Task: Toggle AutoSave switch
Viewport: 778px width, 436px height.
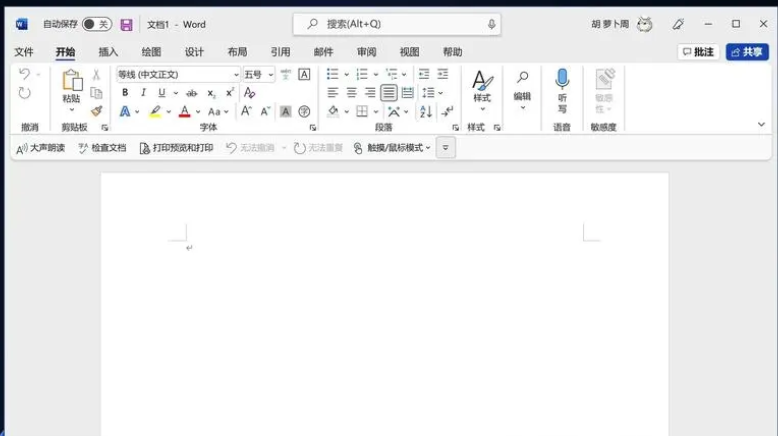Action: pos(97,24)
